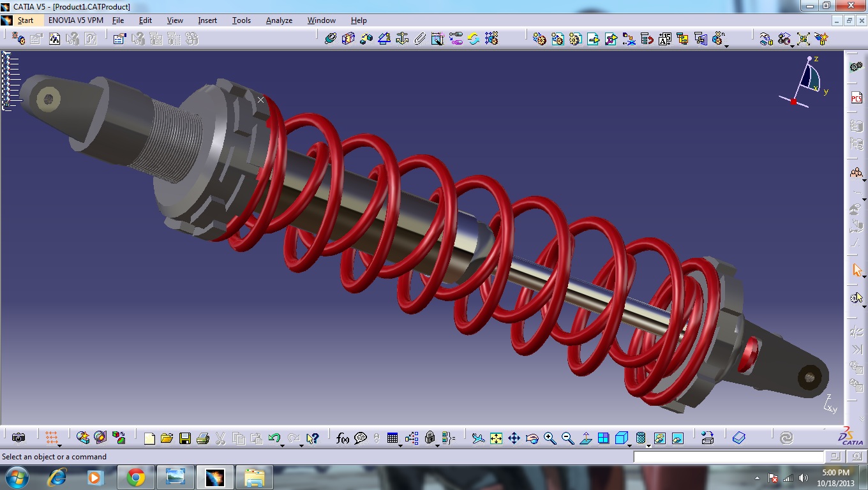868x490 pixels.
Task: Click the power input command field
Action: coord(728,457)
